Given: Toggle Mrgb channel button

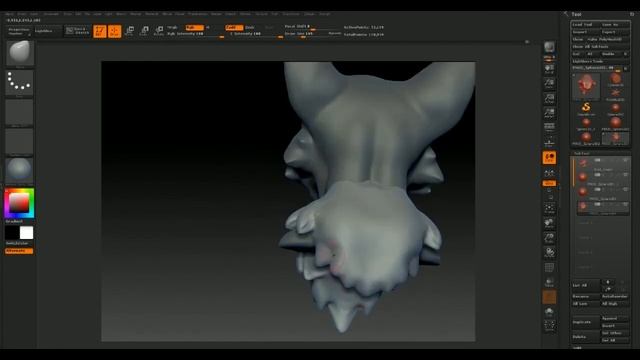Looking at the screenshot, I should pyautogui.click(x=172, y=27).
